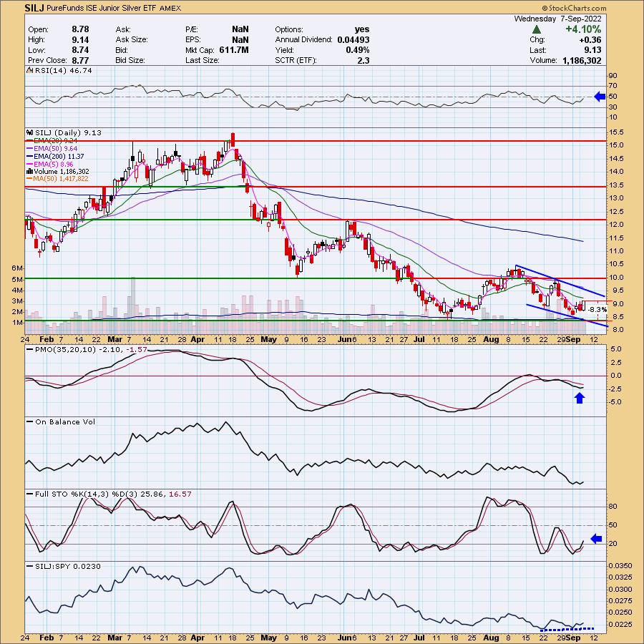The height and width of the screenshot is (644, 644).
Task: Click the candlestick icon beside SILJ (Daily)
Action: click(30, 132)
